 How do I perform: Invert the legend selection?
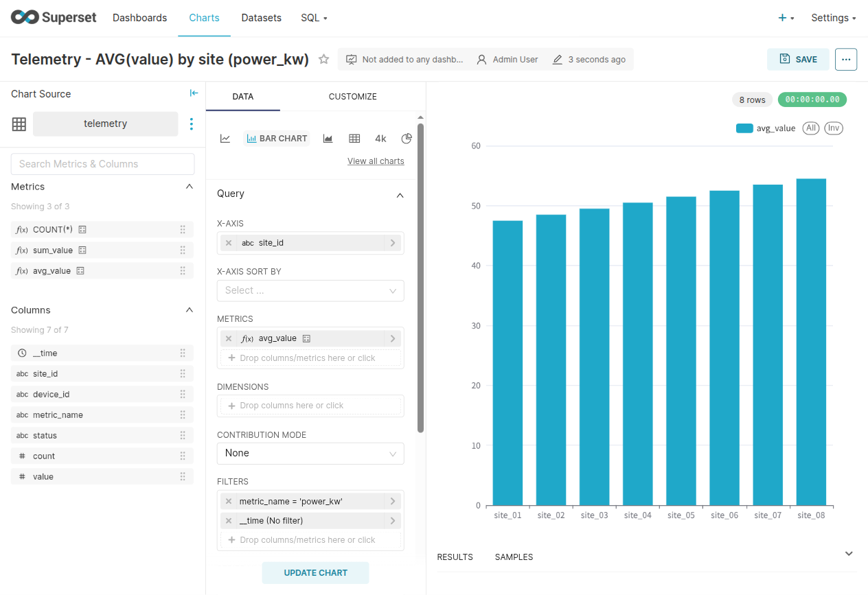click(834, 128)
